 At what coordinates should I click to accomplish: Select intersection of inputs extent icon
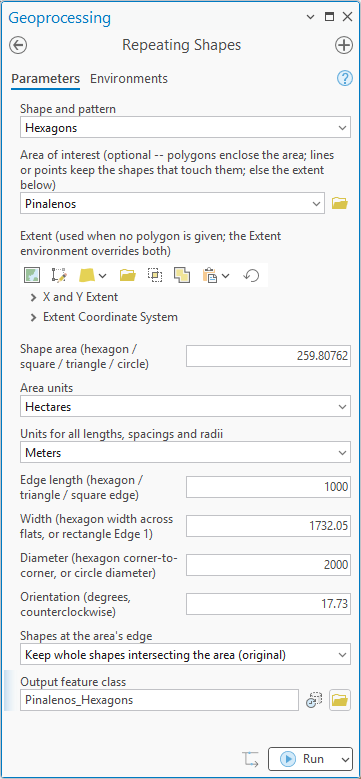click(154, 275)
